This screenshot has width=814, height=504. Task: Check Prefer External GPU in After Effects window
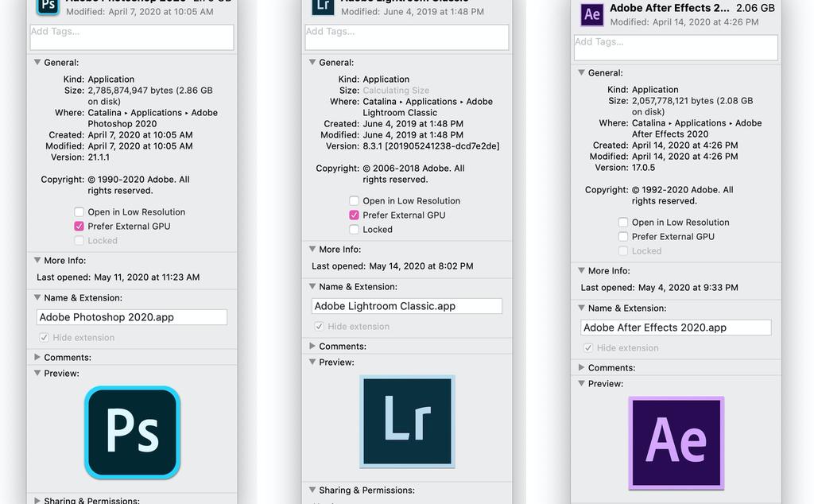[623, 237]
